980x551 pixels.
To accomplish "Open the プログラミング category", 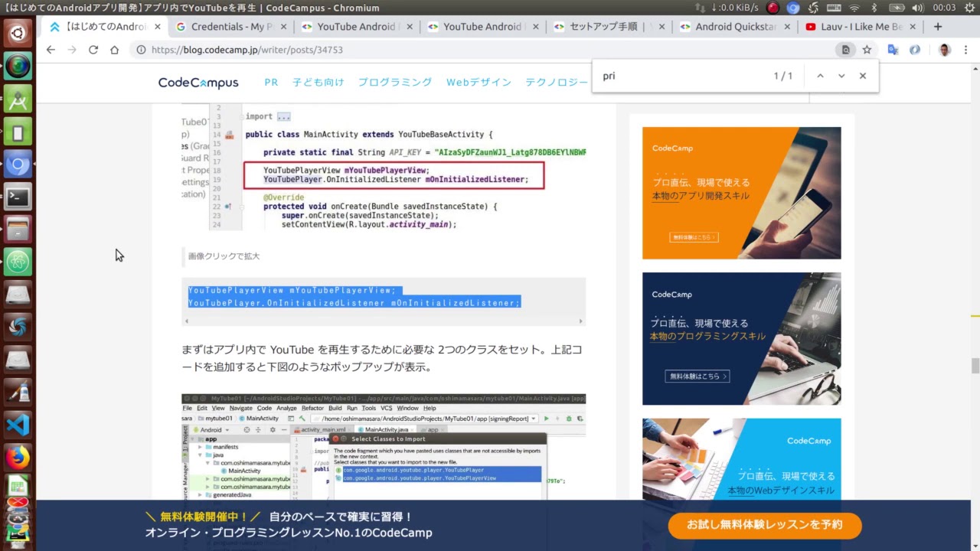I will 395,82.
